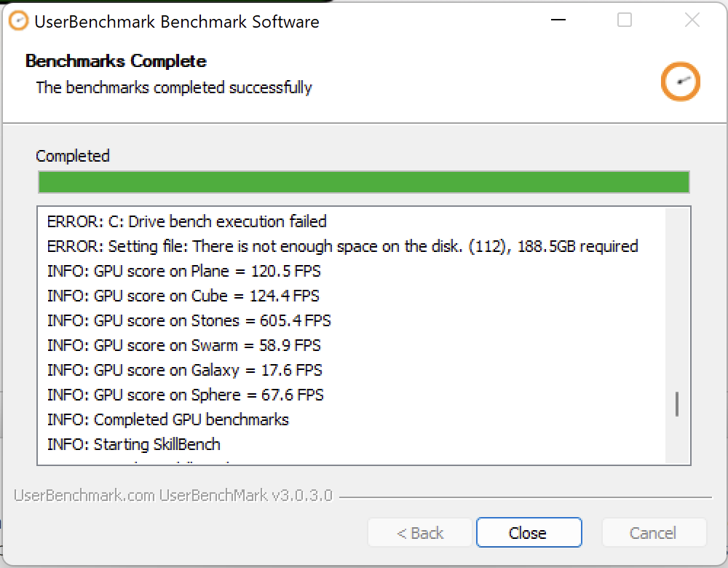This screenshot has width=728, height=568.
Task: Click the disabled Back button
Action: point(420,532)
